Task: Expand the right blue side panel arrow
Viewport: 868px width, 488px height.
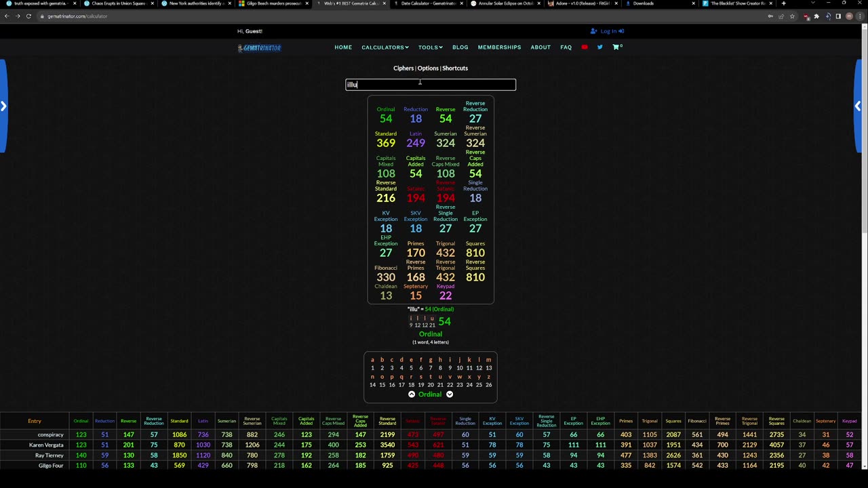Action: 858,106
